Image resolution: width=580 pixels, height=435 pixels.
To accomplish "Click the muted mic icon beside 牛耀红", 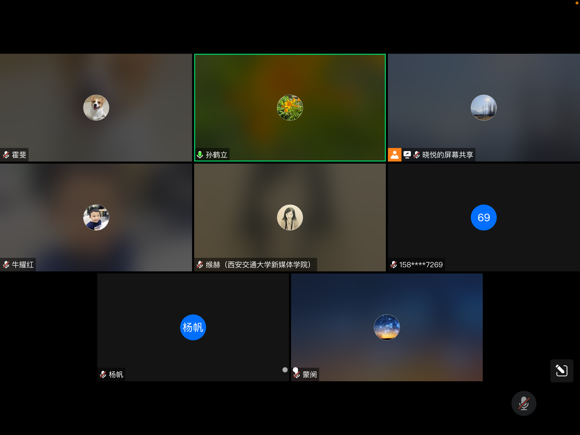I will click(x=6, y=264).
